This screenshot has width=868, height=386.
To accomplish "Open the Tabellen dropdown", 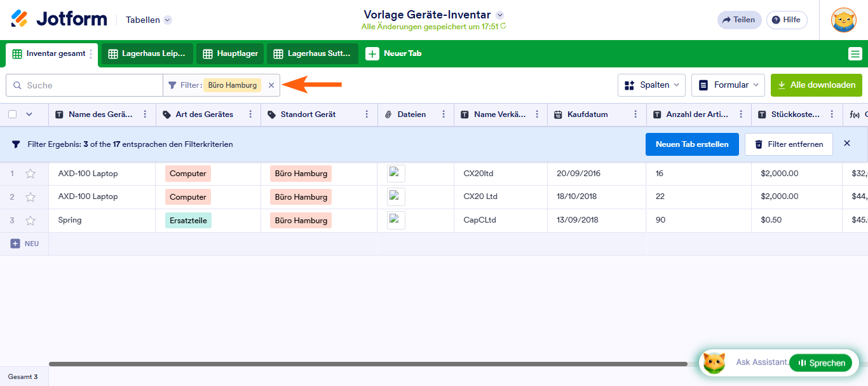I will point(149,20).
